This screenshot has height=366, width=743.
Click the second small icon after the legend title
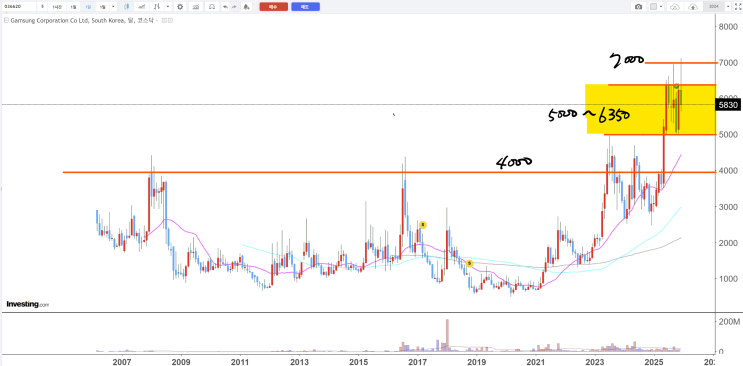(170, 20)
